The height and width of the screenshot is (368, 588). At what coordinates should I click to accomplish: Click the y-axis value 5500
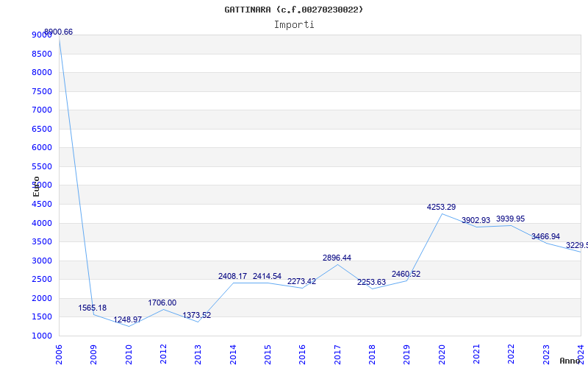pyautogui.click(x=42, y=167)
